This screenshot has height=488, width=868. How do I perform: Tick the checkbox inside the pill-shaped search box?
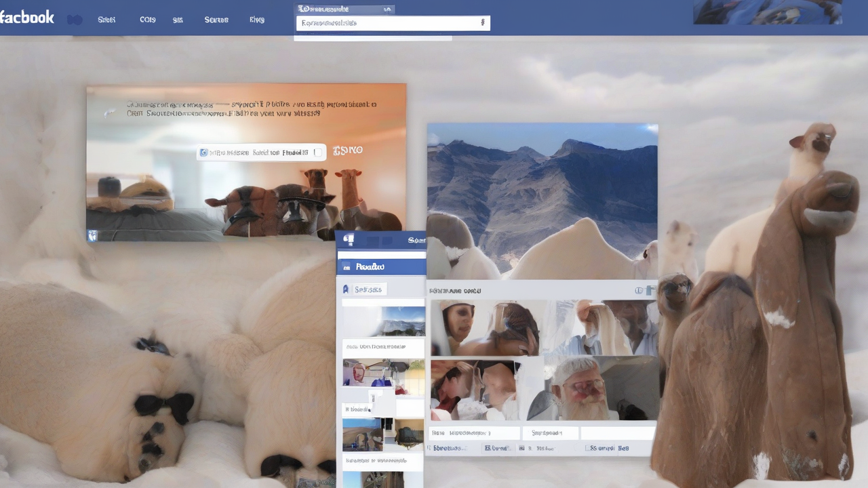click(317, 152)
